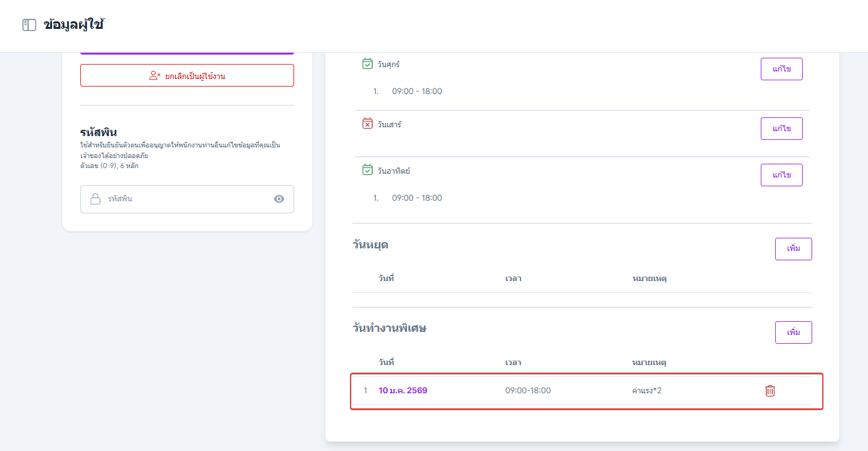
Task: Click the Sunday green calendar icon
Action: (x=368, y=170)
